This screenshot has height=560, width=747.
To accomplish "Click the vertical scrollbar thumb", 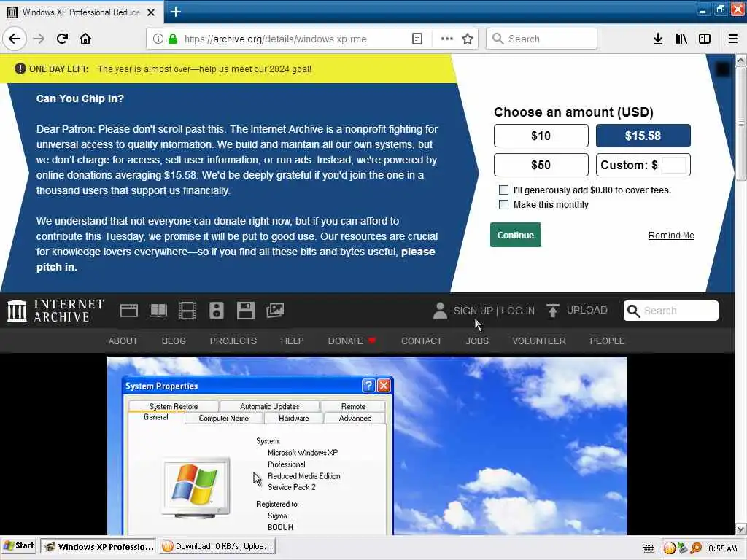I will 740,124.
